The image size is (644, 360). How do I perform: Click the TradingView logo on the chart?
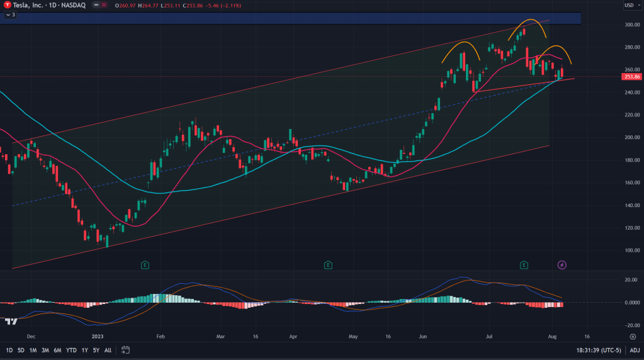tap(11, 322)
